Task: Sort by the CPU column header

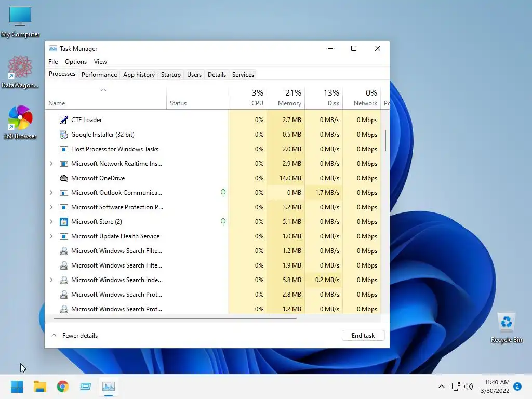Action: pyautogui.click(x=248, y=98)
